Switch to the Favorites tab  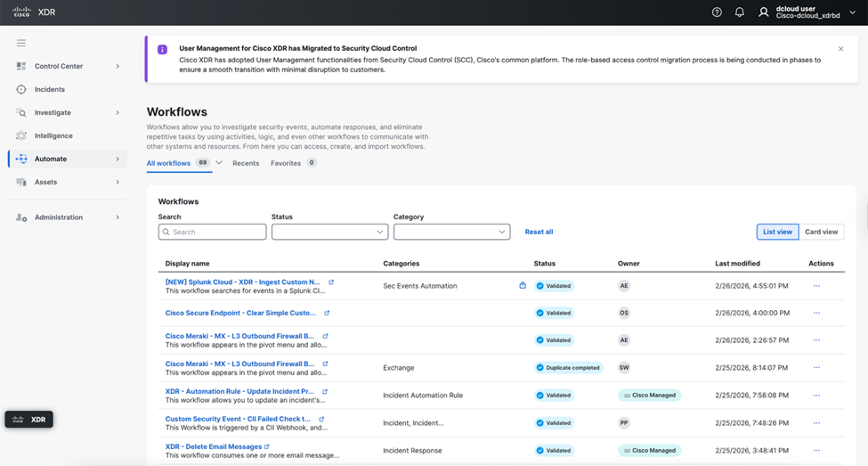coord(286,164)
